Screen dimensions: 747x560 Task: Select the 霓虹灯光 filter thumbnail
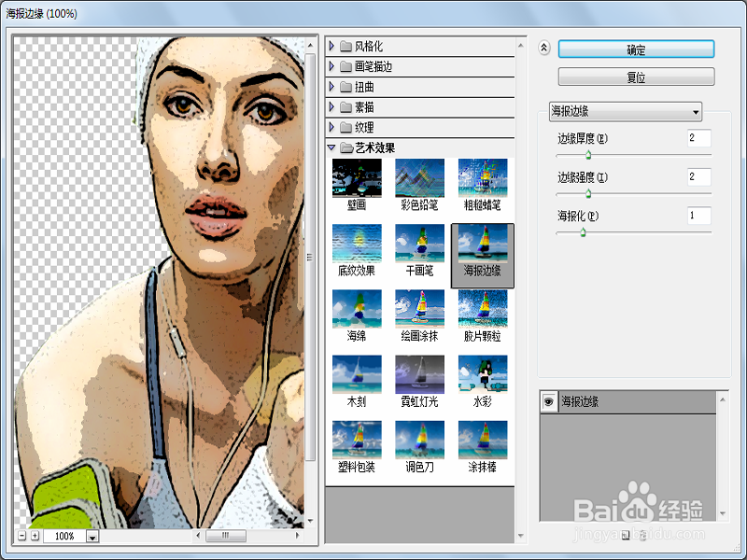419,374
